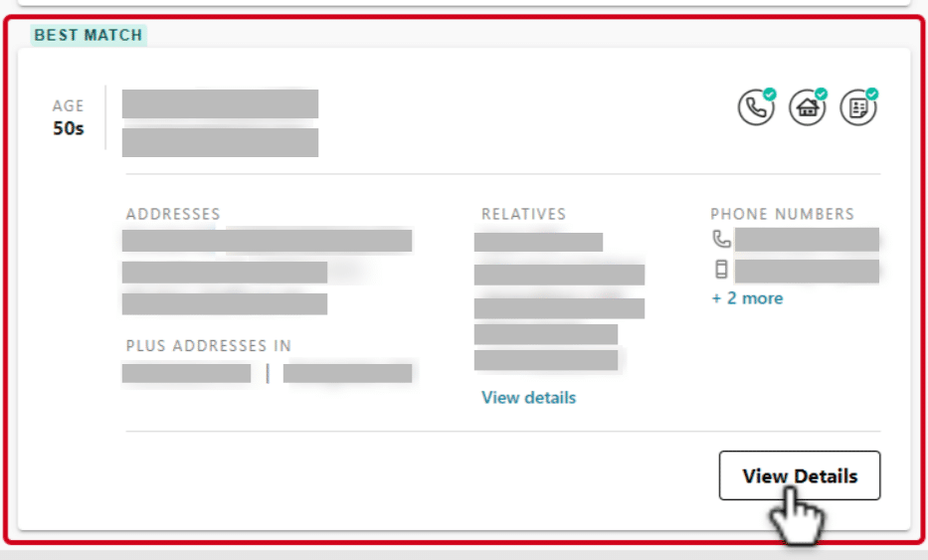Select the first redacted relative name
928x560 pixels.
(x=538, y=242)
